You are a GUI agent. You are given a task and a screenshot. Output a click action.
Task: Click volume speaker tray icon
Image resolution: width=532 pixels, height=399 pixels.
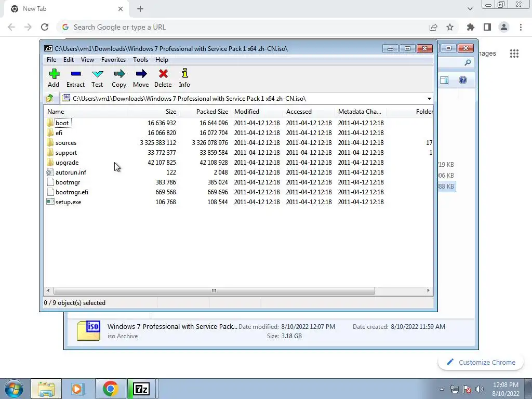[x=480, y=389]
